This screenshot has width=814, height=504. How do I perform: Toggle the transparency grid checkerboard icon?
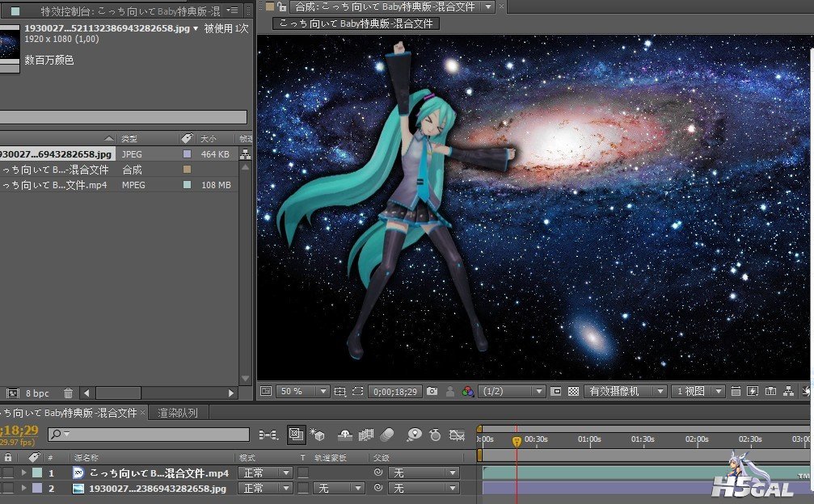click(573, 392)
